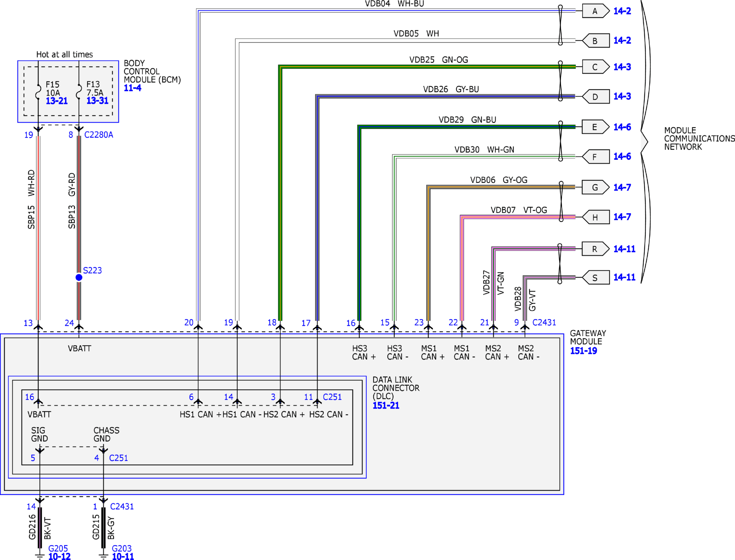Open fuse F15 link 13-21
This screenshot has width=735, height=560.
click(57, 101)
